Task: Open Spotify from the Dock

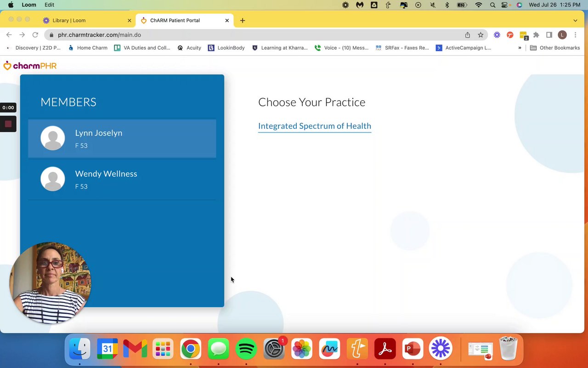Action: (x=246, y=349)
